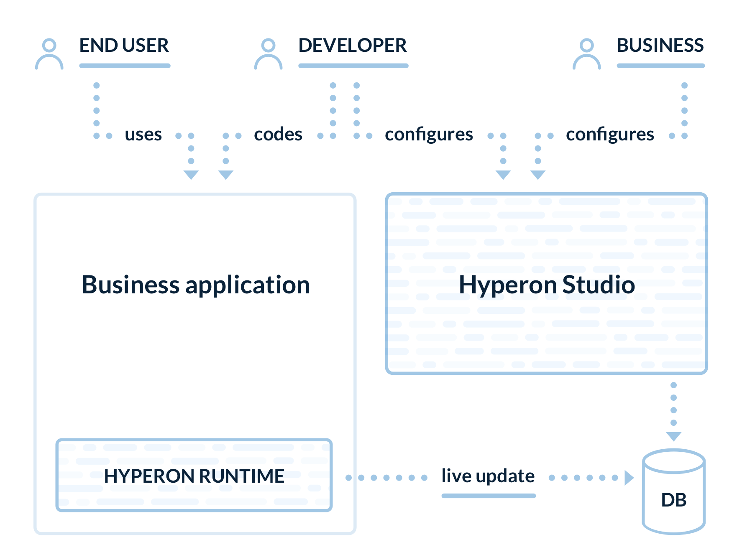Open the Hyperon Studio box
Viewport: 742px width, 560px height.
tap(547, 283)
